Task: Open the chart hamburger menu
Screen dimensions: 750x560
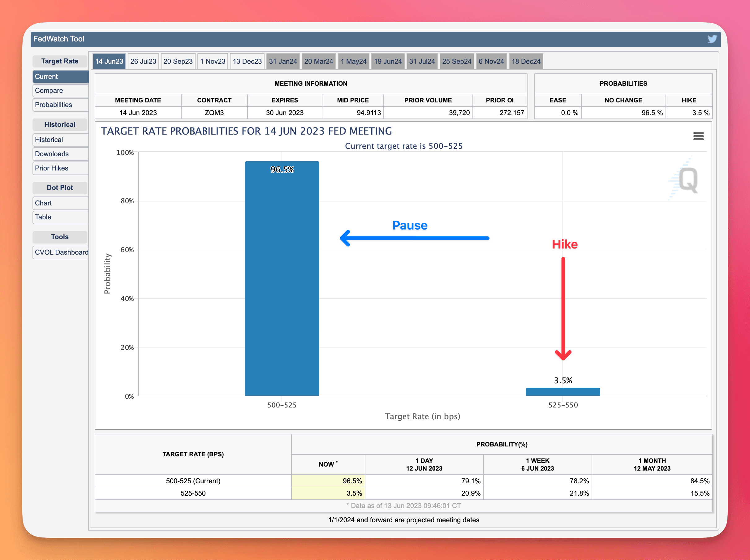Action: (698, 136)
